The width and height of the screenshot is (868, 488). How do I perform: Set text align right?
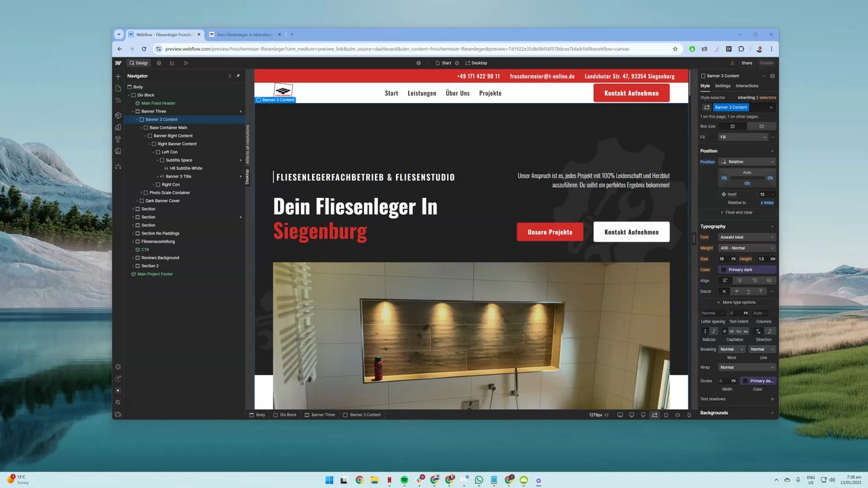coord(754,281)
